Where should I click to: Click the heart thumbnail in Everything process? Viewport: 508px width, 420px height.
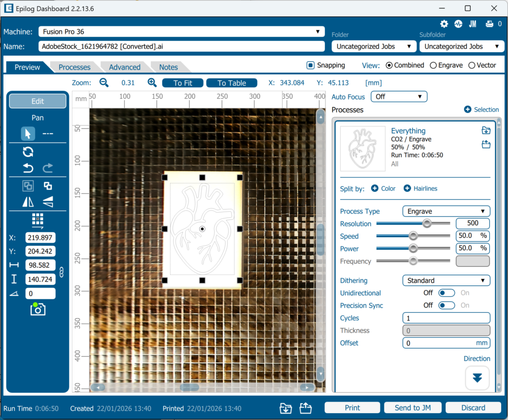pos(363,148)
